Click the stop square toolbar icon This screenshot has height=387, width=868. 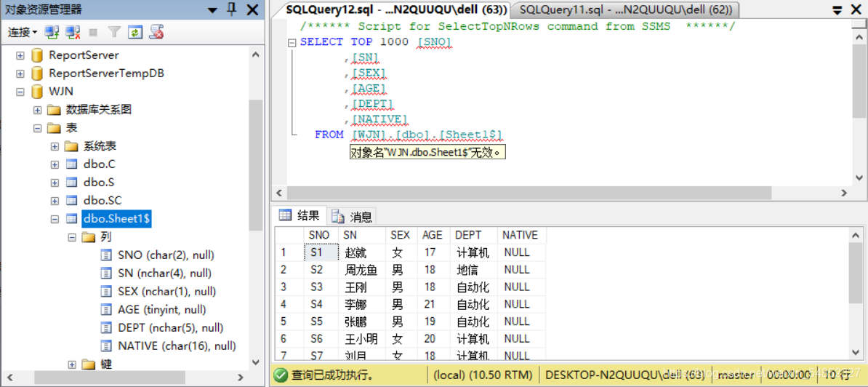[x=93, y=33]
